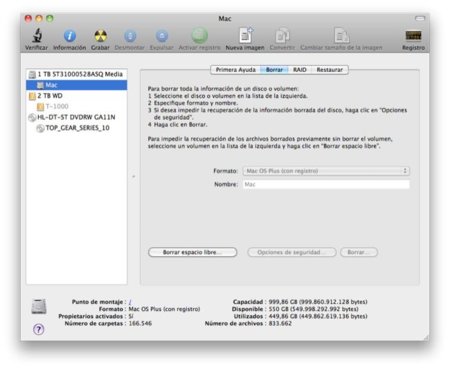Select the 2 TB WD disk
The width and height of the screenshot is (450, 369).
76,96
